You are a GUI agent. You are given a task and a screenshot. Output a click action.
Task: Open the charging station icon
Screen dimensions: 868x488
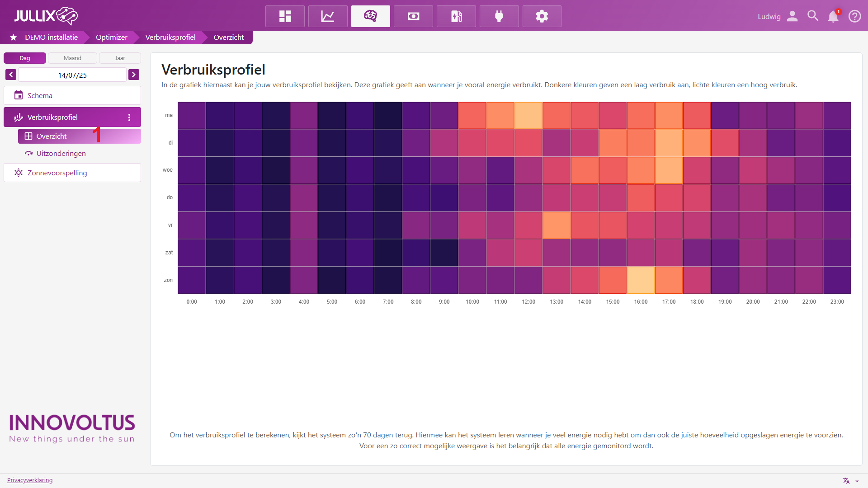[456, 16]
